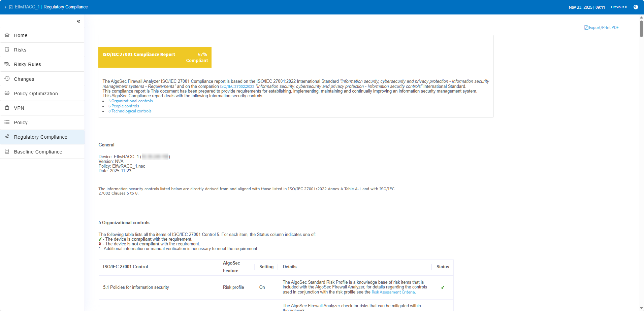Collapse the sidebar with double chevron
Screen dimensions: 644x311
coord(78,21)
